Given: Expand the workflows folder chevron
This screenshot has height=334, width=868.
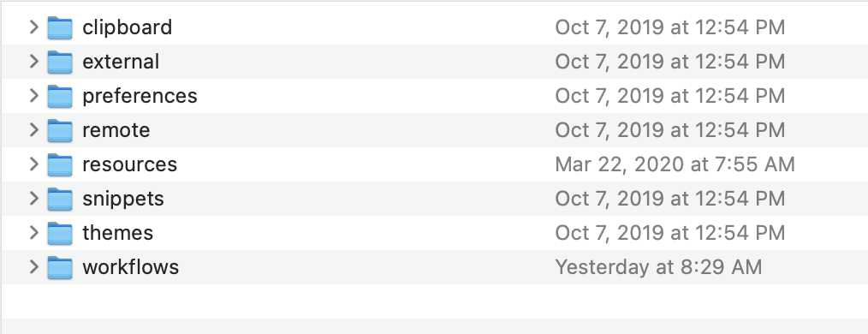Looking at the screenshot, I should [x=33, y=267].
